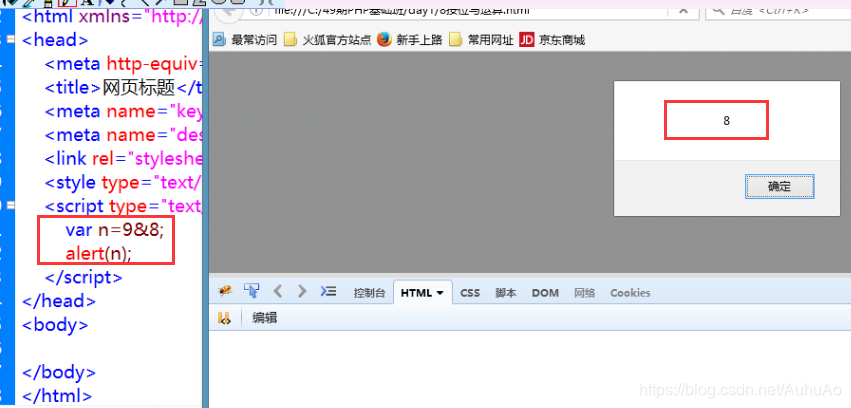The width and height of the screenshot is (851, 408).
Task: Switch to the DOM tab
Action: pyautogui.click(x=545, y=293)
